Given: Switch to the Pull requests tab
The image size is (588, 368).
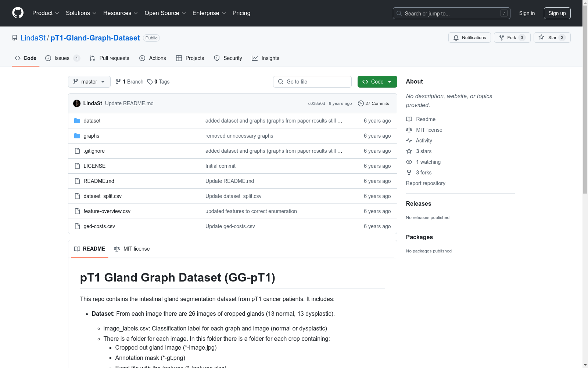Looking at the screenshot, I should tap(110, 58).
